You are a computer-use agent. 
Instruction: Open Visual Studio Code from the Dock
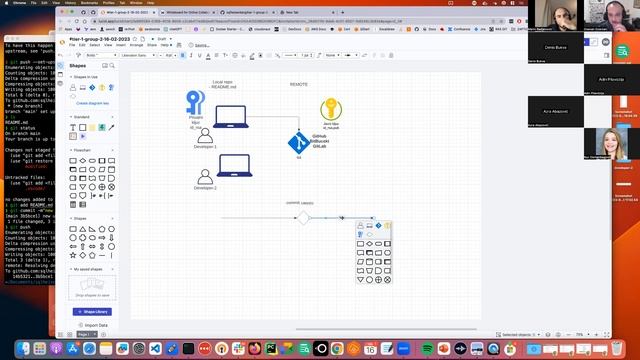[x=155, y=349]
